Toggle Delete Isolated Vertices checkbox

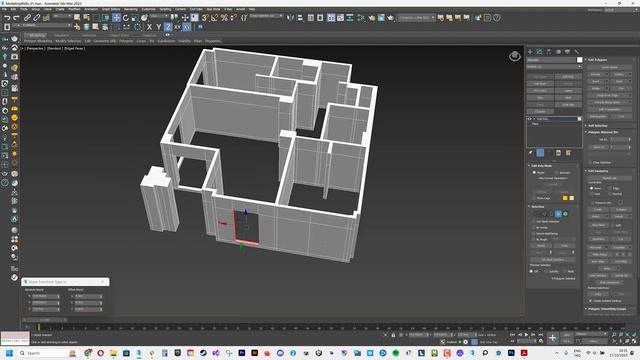pyautogui.click(x=591, y=301)
